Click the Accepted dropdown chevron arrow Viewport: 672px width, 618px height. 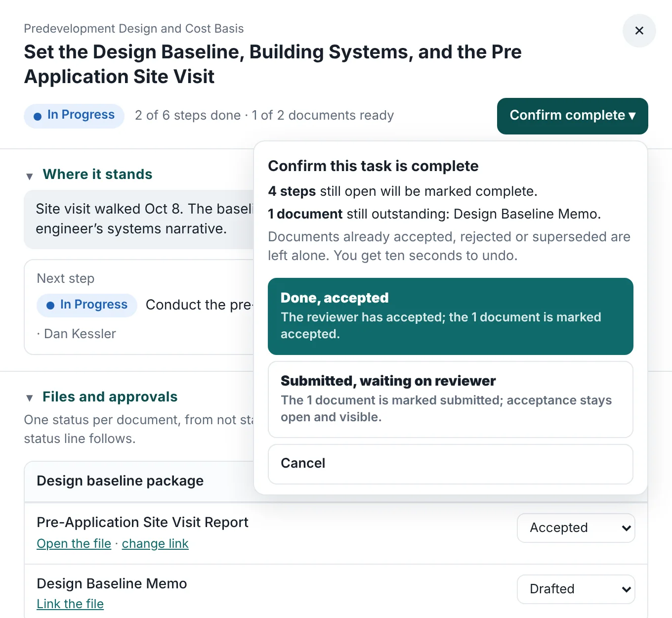coord(626,528)
